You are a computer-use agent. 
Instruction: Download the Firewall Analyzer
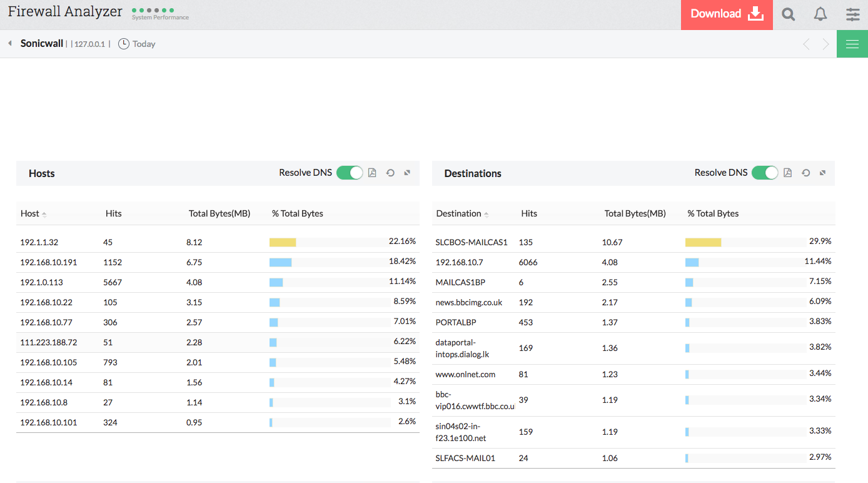[726, 14]
